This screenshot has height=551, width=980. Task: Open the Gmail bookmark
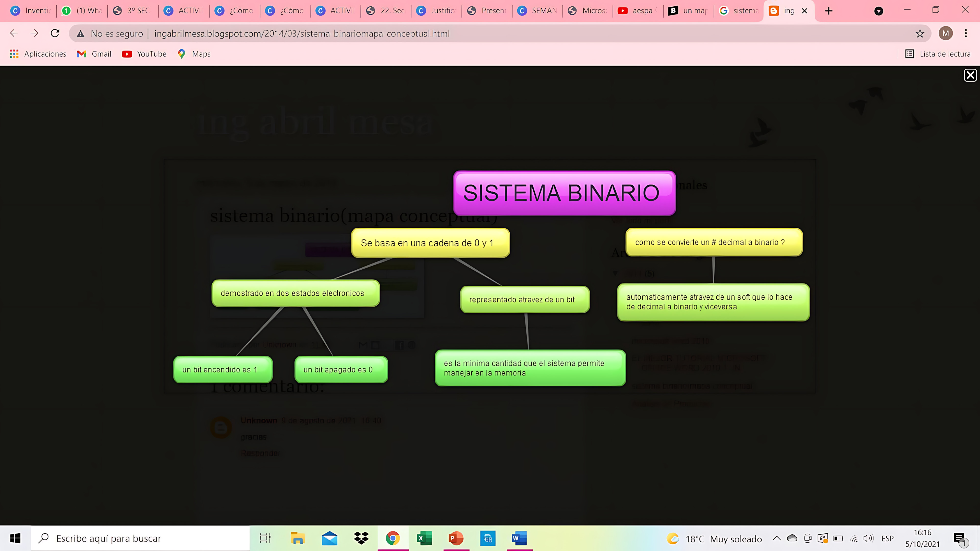[x=94, y=54]
